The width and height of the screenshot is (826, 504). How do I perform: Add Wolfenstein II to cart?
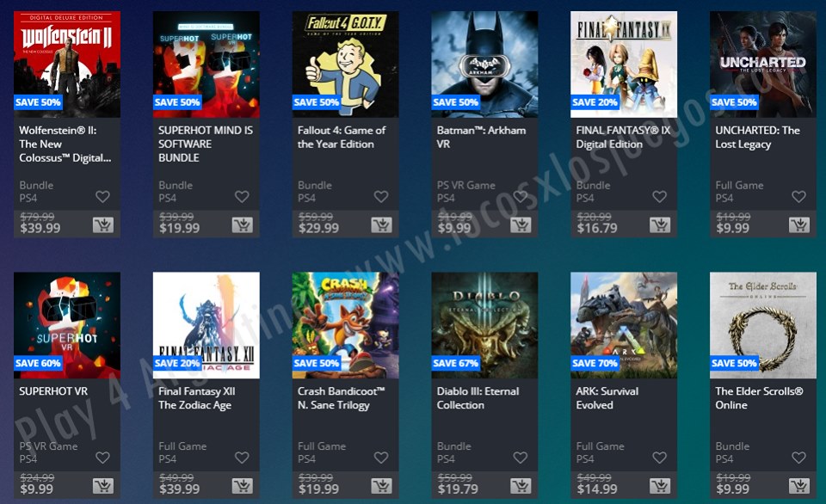coord(103,224)
